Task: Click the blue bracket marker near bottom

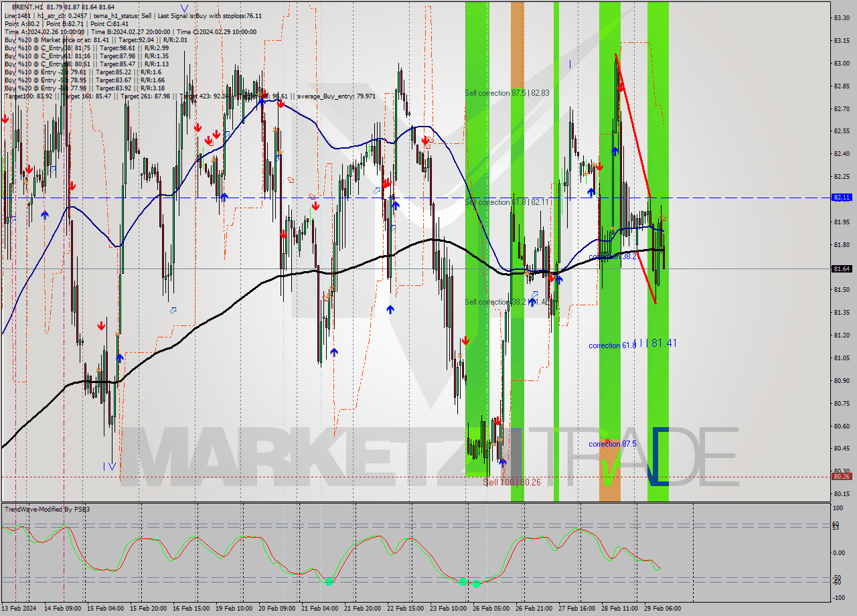Action: coord(657,457)
